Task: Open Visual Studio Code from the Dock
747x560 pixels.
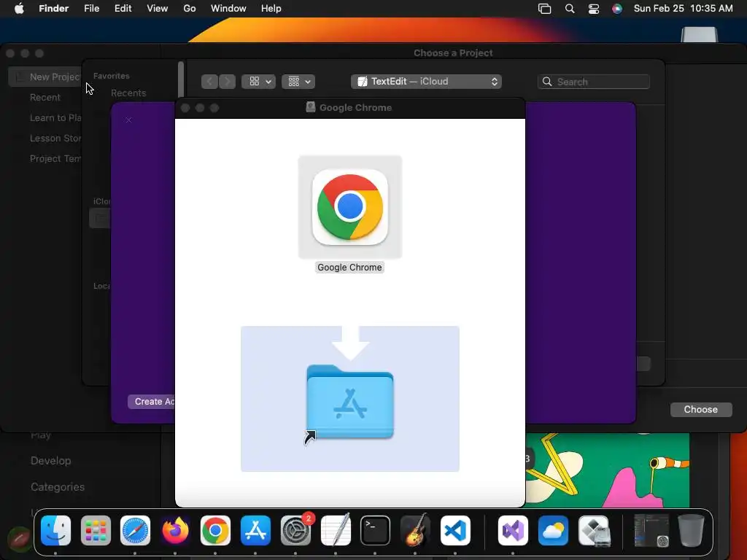Action: (x=455, y=531)
